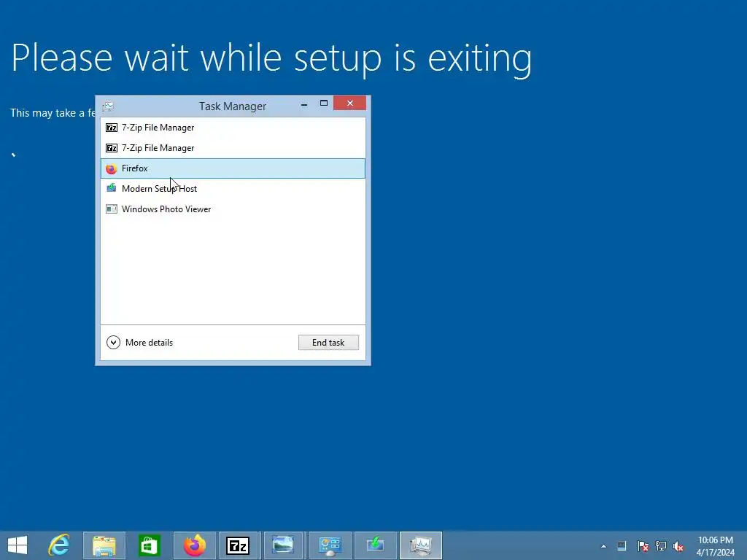747x560 pixels.
Task: Click the End task button
Action: click(328, 343)
